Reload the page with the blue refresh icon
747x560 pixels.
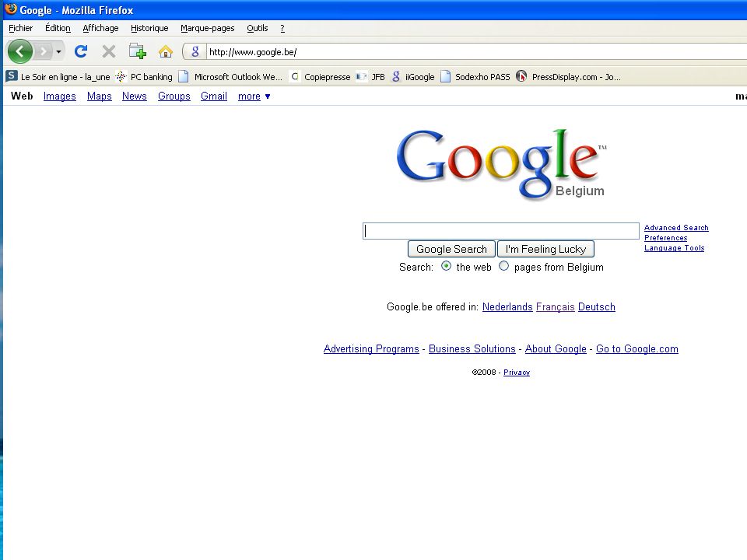81,51
